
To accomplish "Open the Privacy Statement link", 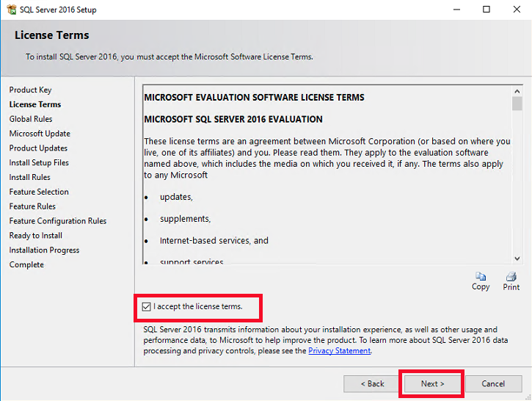I will coord(339,351).
